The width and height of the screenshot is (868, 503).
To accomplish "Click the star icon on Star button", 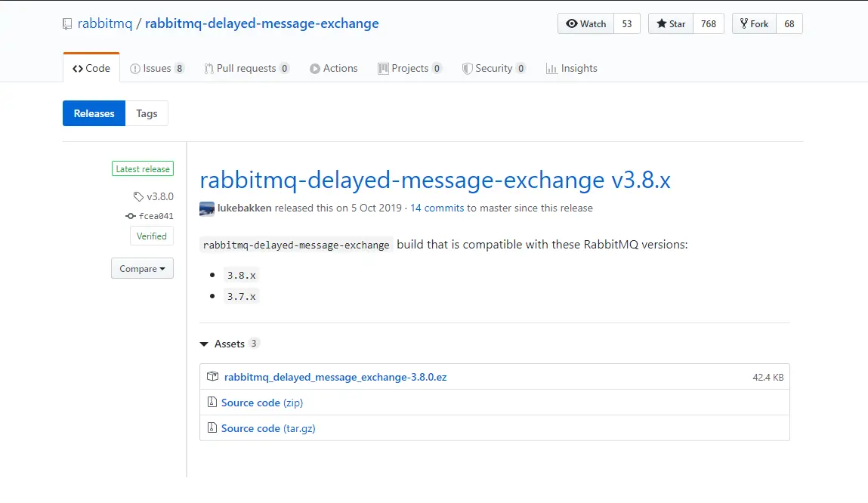I will [662, 24].
